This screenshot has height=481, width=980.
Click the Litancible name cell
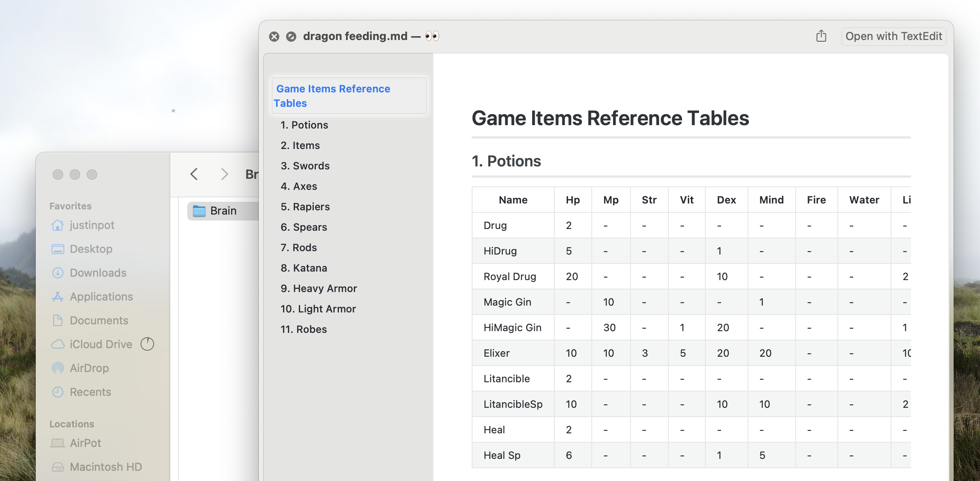513,378
